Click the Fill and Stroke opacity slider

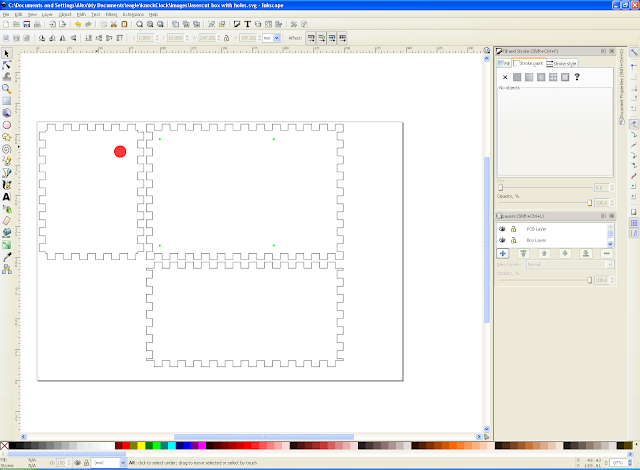pyautogui.click(x=545, y=203)
